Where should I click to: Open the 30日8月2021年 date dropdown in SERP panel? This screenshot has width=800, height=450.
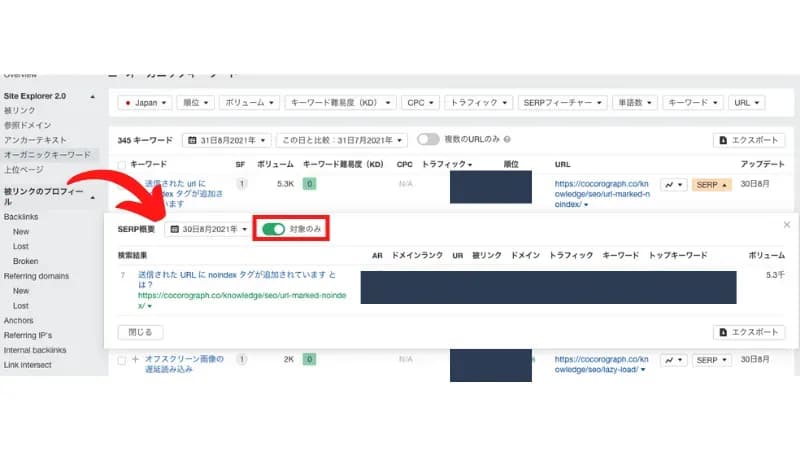pyautogui.click(x=209, y=230)
